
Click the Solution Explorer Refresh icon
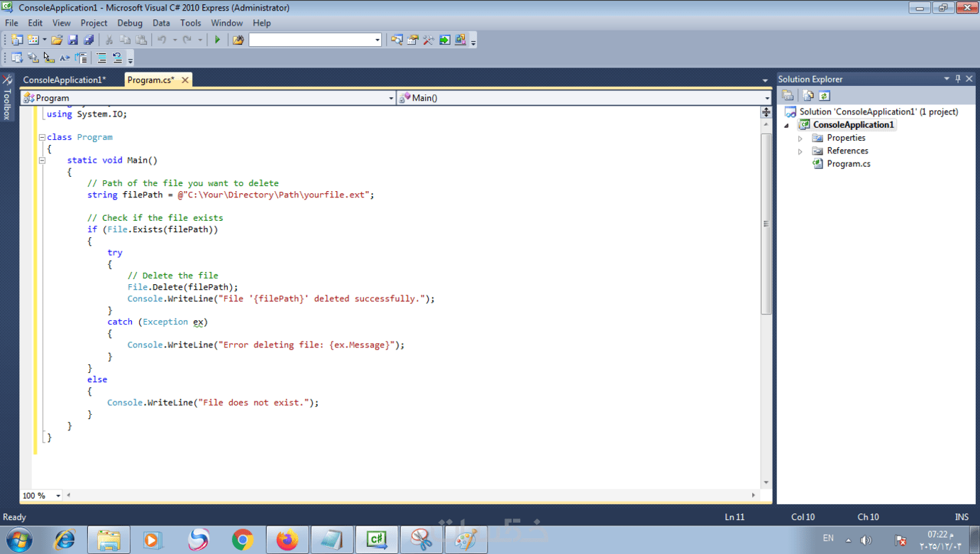click(x=824, y=96)
